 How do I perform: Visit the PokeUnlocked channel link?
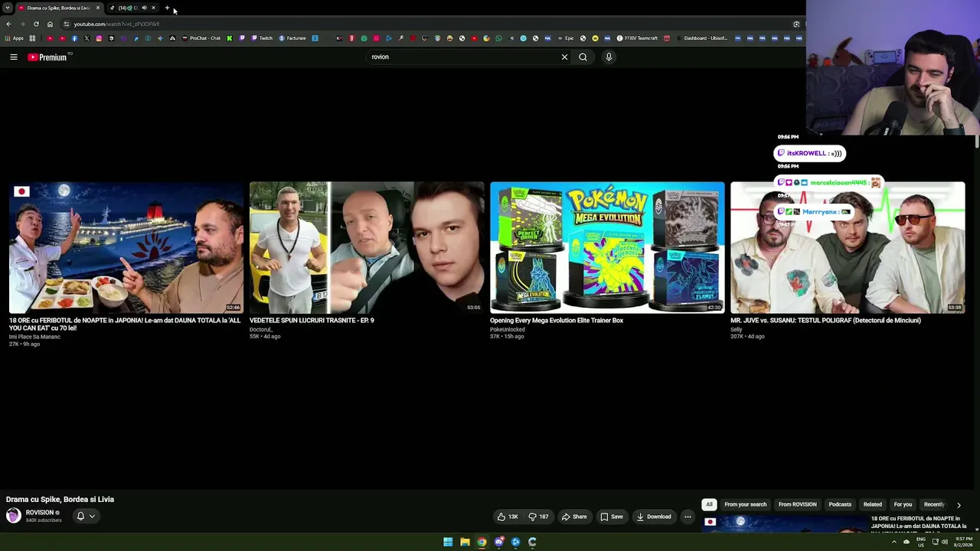(x=508, y=329)
